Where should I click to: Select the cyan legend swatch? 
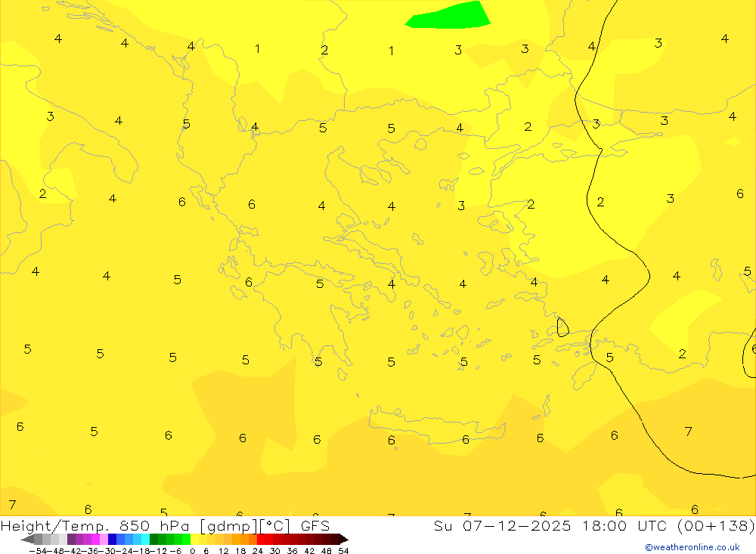tap(145, 540)
